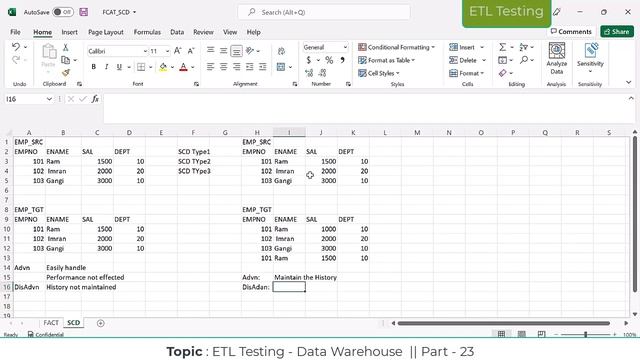
Task: Toggle Bottom Align
Action: 236,51
